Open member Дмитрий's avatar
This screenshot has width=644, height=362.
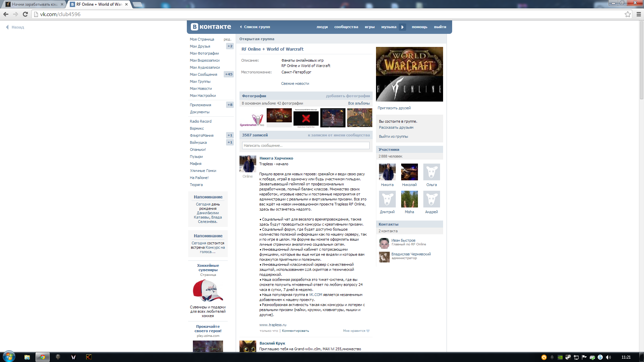coord(387,199)
